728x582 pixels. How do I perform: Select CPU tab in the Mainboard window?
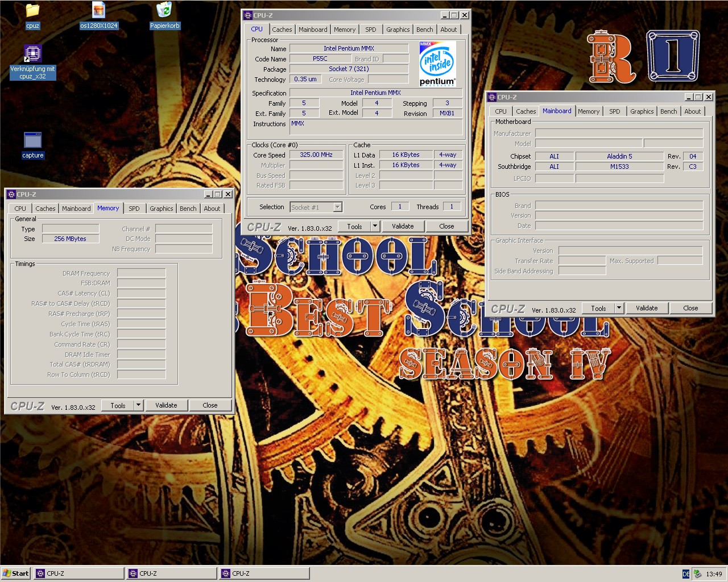pyautogui.click(x=500, y=111)
